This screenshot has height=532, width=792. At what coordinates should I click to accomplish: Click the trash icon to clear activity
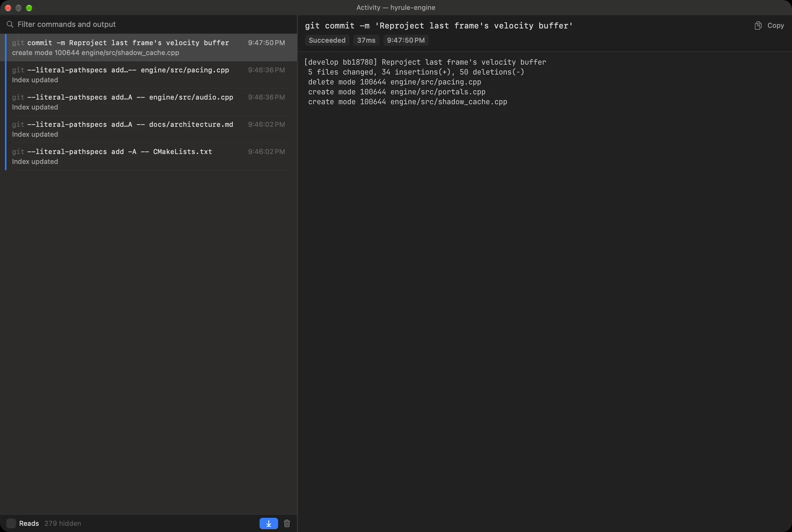point(287,523)
